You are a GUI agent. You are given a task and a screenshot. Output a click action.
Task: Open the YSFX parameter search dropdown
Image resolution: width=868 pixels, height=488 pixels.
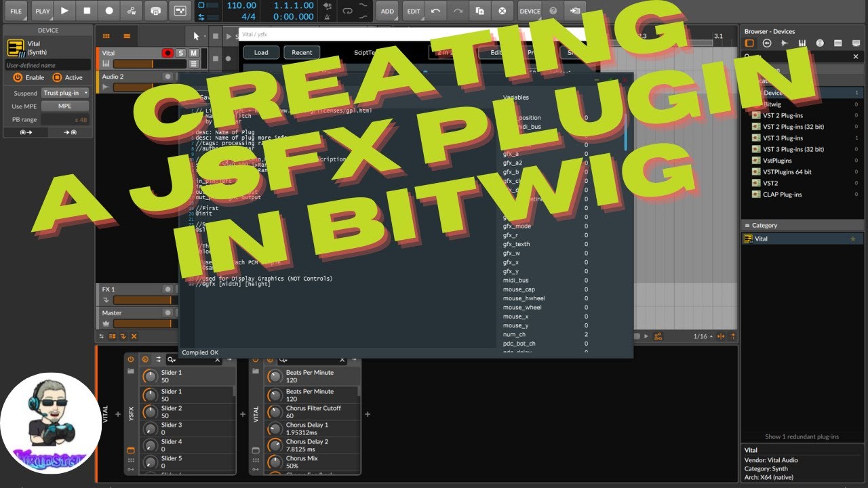172,359
